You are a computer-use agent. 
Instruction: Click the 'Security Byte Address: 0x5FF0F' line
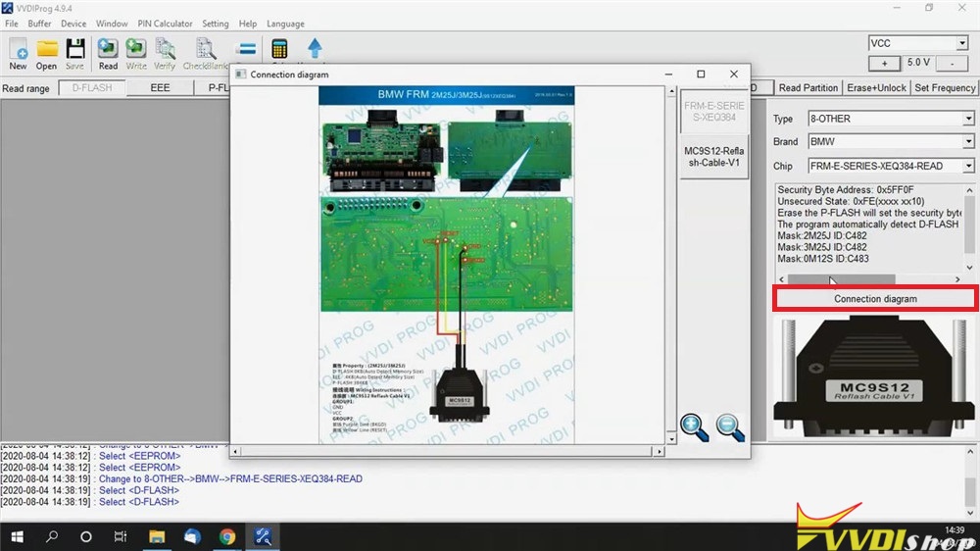click(x=846, y=189)
